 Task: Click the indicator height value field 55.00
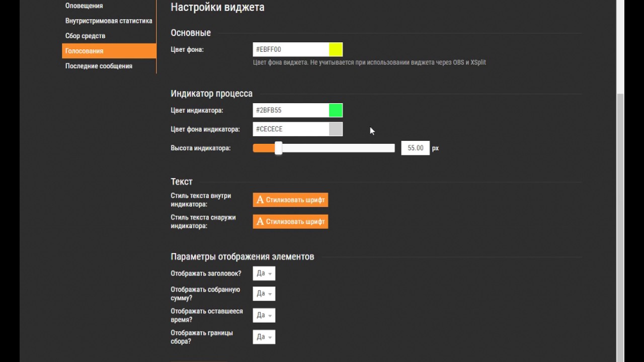click(416, 148)
